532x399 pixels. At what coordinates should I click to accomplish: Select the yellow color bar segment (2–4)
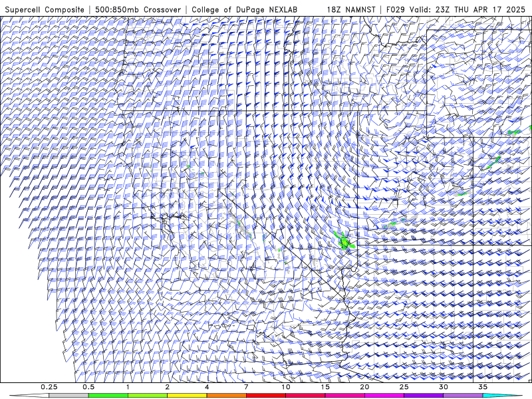tap(187, 396)
